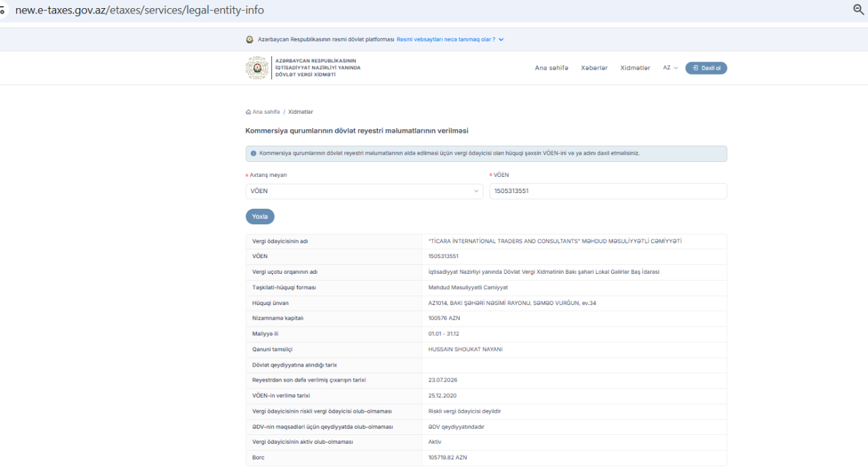Select the VÖEN issue date '25.12.2020'
Screen dimensions: 868x475
[443, 396]
